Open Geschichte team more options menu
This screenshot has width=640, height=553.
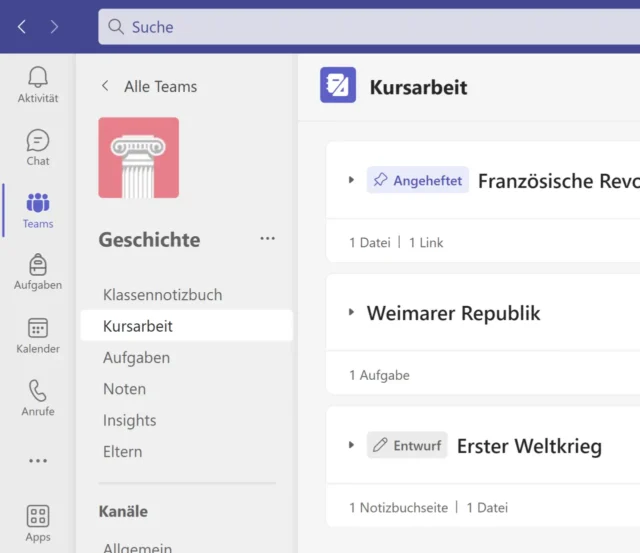tap(267, 239)
